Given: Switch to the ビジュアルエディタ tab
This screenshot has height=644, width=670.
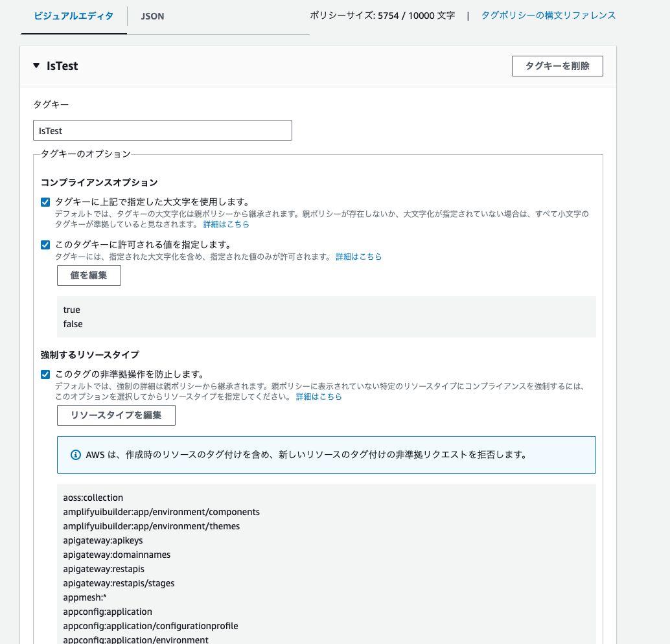Looking at the screenshot, I should 73,16.
